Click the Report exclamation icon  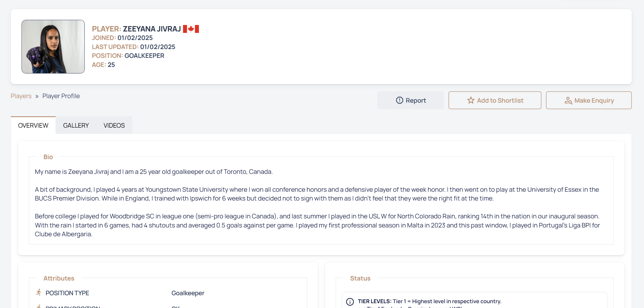[399, 100]
